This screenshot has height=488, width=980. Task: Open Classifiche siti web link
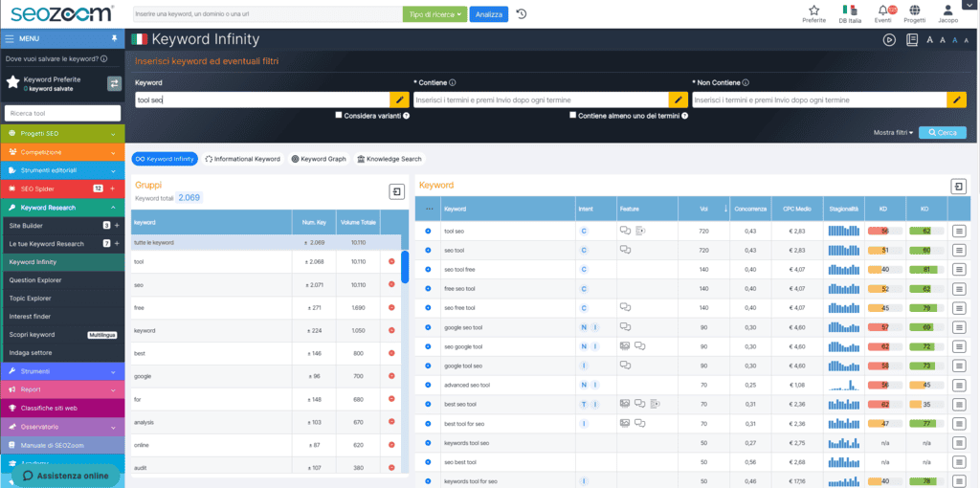click(x=62, y=408)
